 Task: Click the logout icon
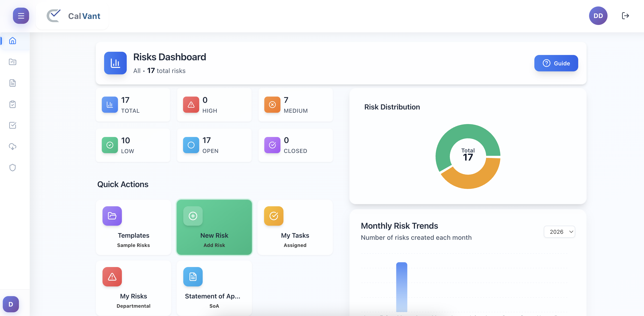[x=625, y=16]
